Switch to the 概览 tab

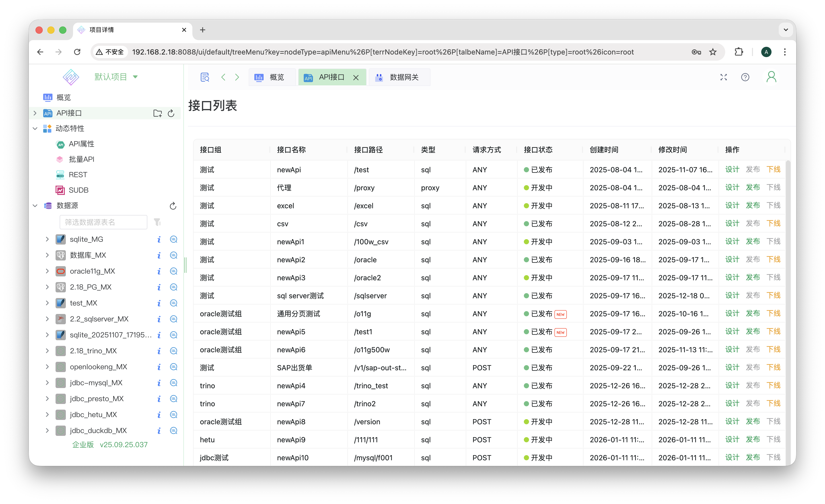(272, 77)
